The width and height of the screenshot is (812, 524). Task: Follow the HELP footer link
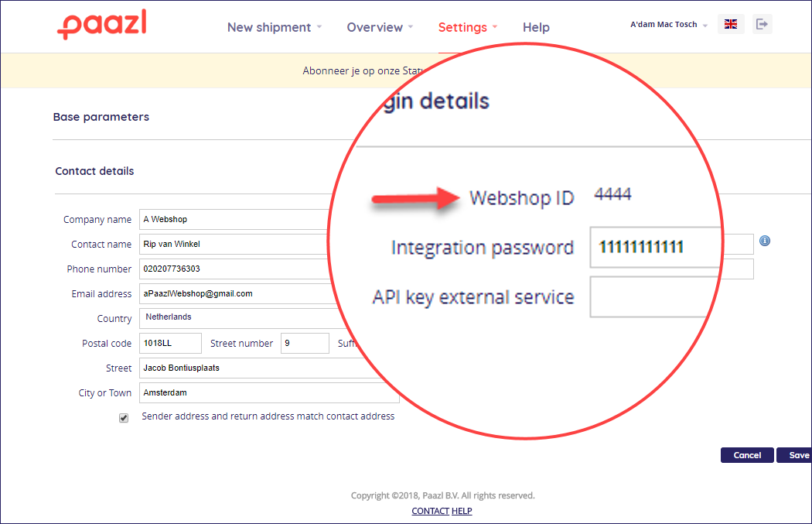tap(462, 511)
